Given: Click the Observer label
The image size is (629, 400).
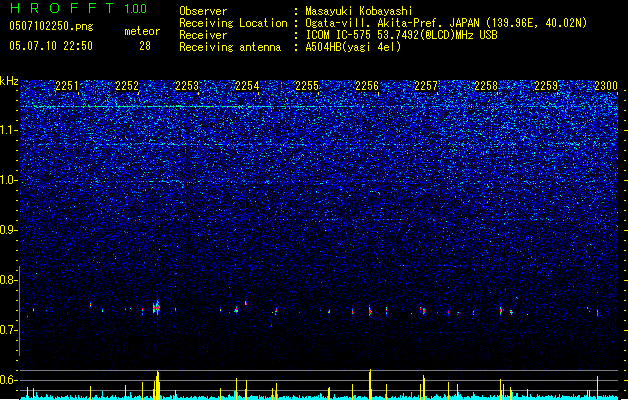Looking at the screenshot, I should pos(203,11).
